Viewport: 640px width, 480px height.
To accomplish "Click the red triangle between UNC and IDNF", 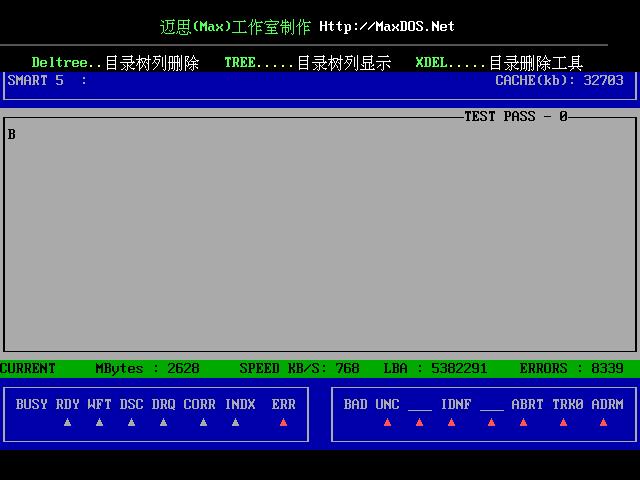I will click(x=420, y=422).
